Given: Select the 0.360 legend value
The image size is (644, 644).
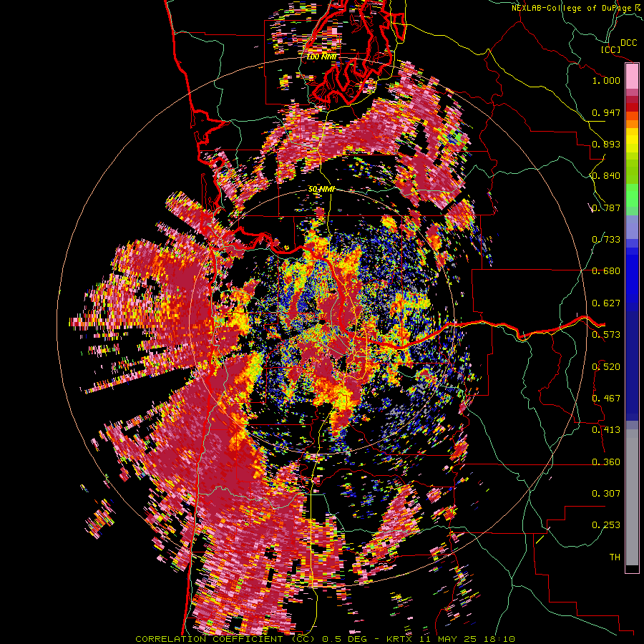Looking at the screenshot, I should coord(606,462).
